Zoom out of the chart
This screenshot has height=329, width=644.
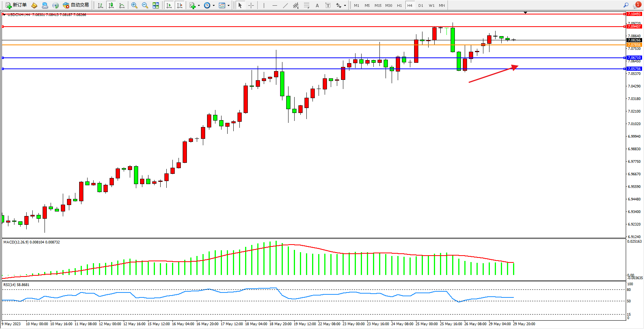(x=145, y=5)
